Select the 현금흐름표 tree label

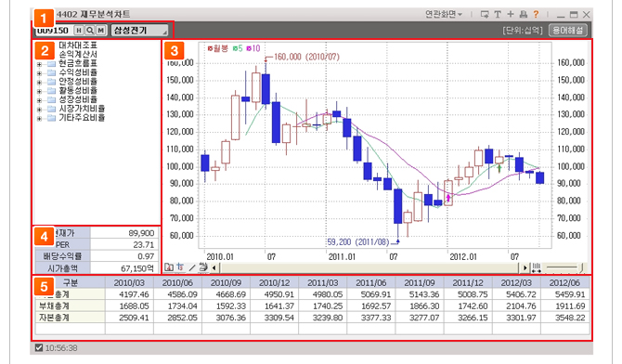coord(78,63)
